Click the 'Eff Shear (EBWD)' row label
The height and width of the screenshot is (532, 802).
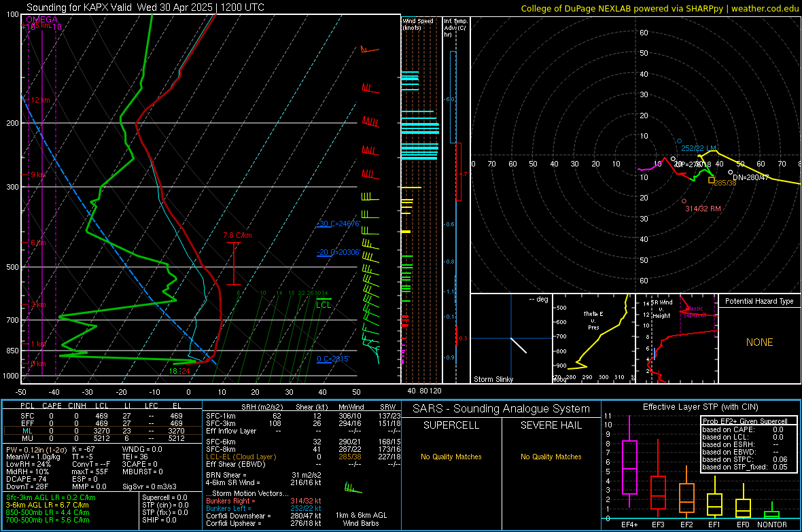235,464
